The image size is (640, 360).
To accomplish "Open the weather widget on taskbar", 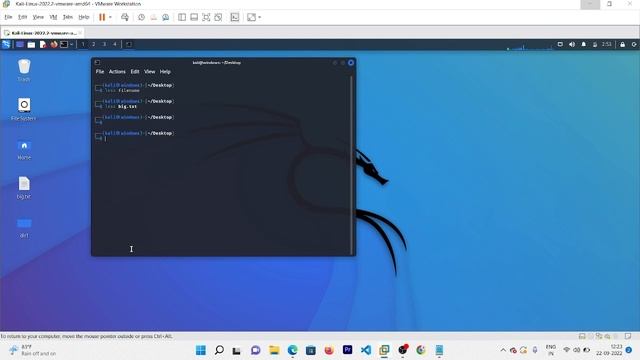I will tap(33, 350).
